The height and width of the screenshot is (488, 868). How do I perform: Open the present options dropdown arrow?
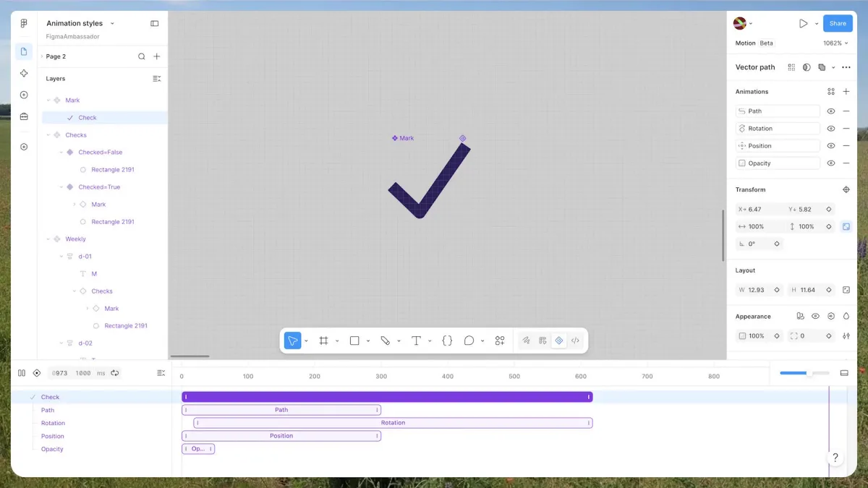point(817,24)
